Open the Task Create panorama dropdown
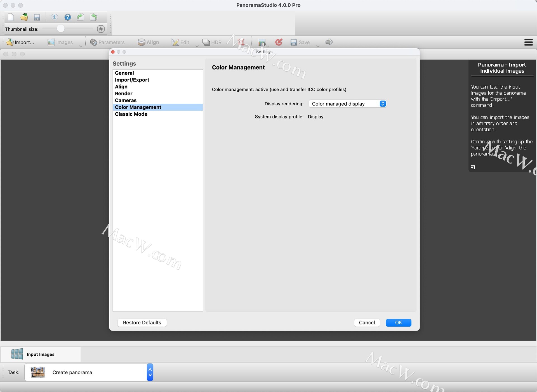 (89, 372)
